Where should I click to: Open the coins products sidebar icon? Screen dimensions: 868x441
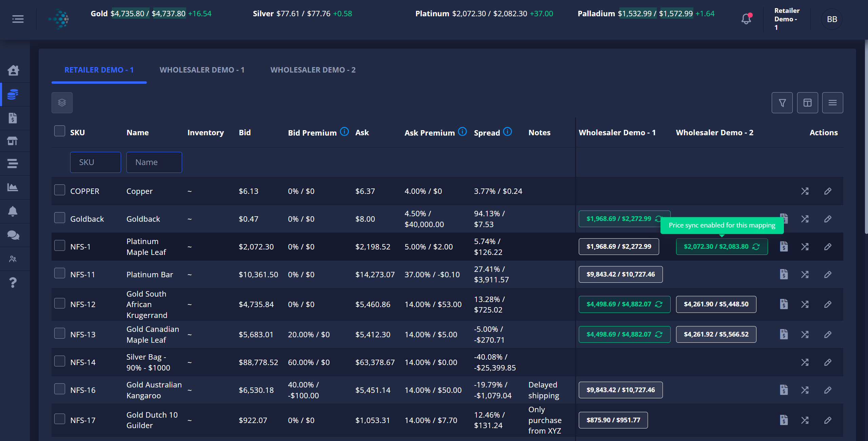click(x=13, y=94)
